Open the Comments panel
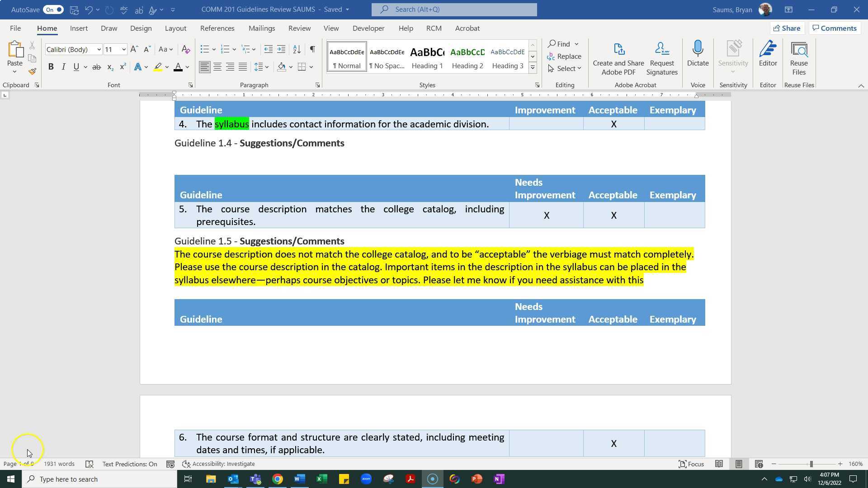This screenshot has height=488, width=868. tap(835, 28)
